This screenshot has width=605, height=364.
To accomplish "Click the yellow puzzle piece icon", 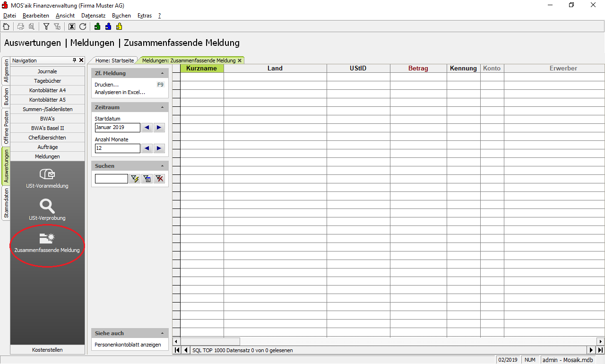I will click(x=119, y=27).
